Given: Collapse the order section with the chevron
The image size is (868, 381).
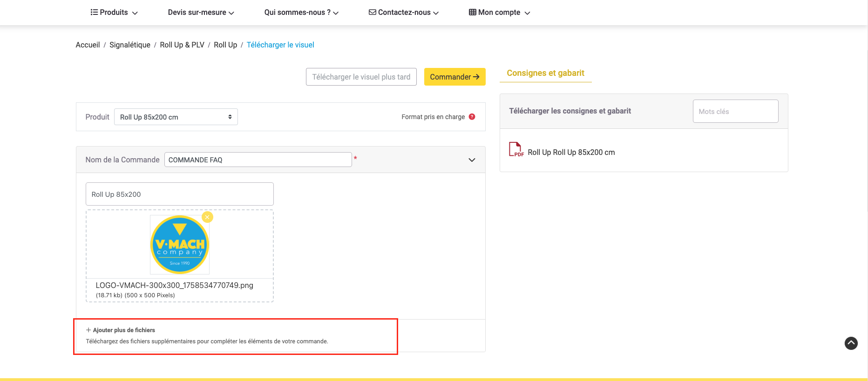Looking at the screenshot, I should (471, 160).
